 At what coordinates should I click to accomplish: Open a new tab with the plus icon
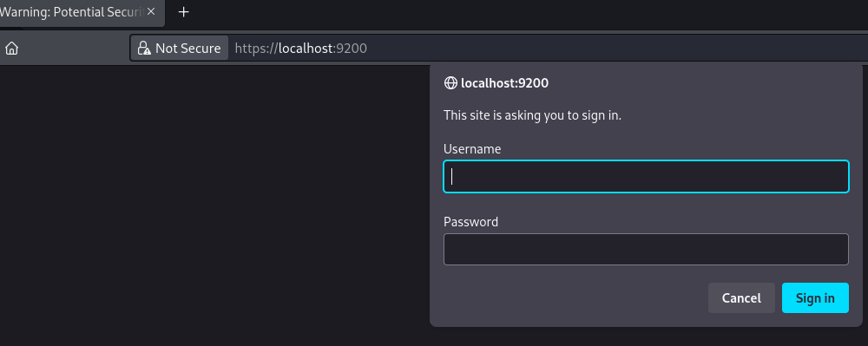pyautogui.click(x=184, y=11)
